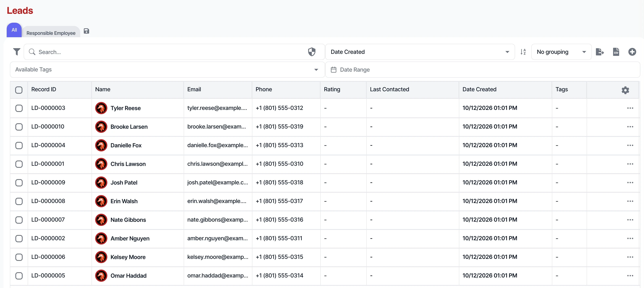Viewport: 644px width, 288px height.
Task: Click email tyler.reese@example....
Action: (217, 108)
